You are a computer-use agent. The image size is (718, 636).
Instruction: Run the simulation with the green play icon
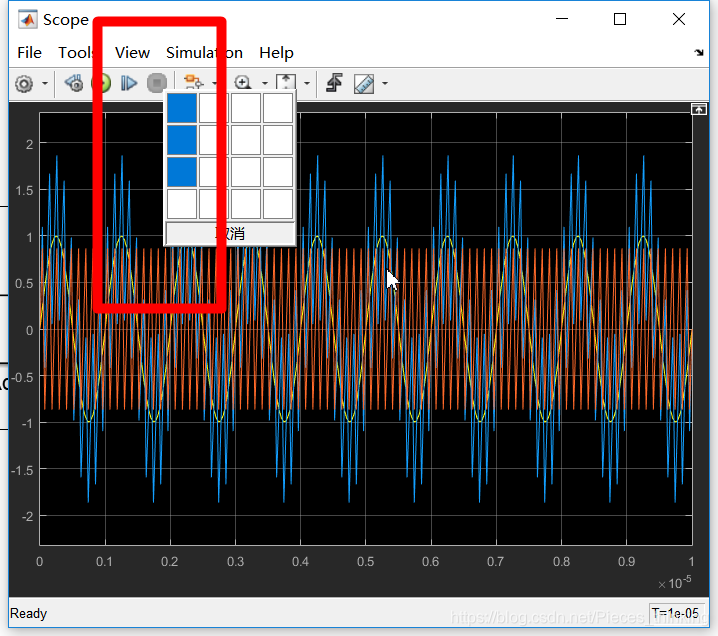tap(102, 83)
